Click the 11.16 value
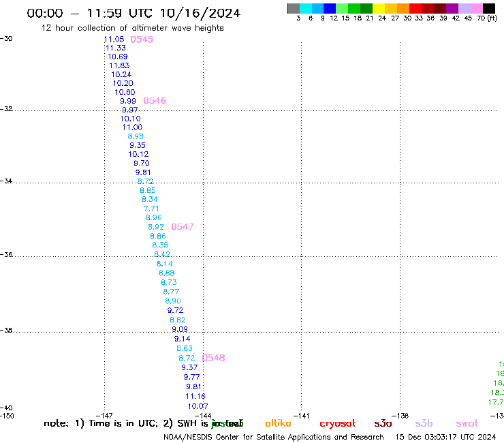Screen dimensions: 504x443 pos(195,397)
